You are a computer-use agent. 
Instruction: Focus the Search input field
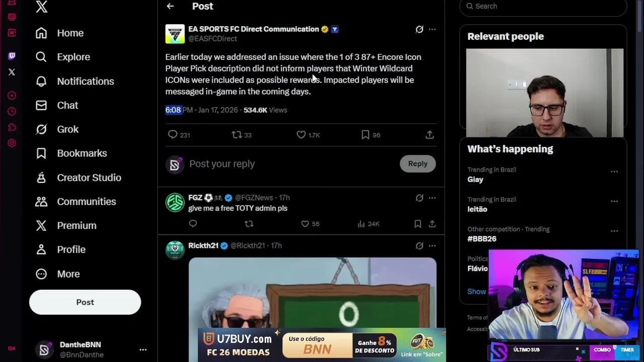[x=543, y=7]
